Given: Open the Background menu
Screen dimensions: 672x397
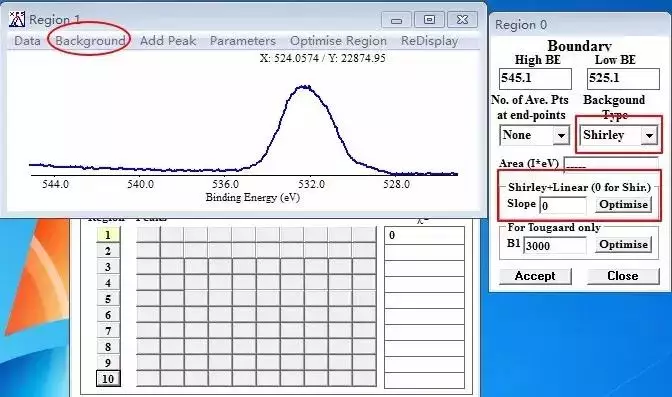Looking at the screenshot, I should [90, 41].
